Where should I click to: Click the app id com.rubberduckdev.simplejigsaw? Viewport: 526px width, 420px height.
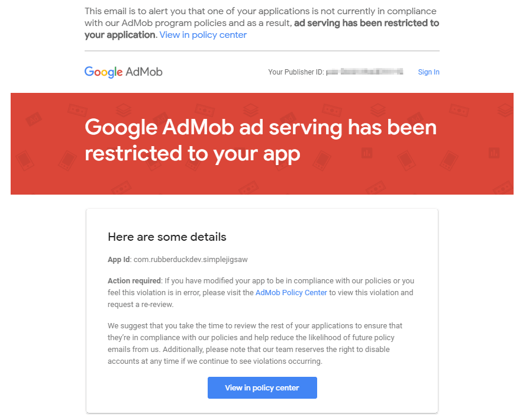pyautogui.click(x=191, y=259)
